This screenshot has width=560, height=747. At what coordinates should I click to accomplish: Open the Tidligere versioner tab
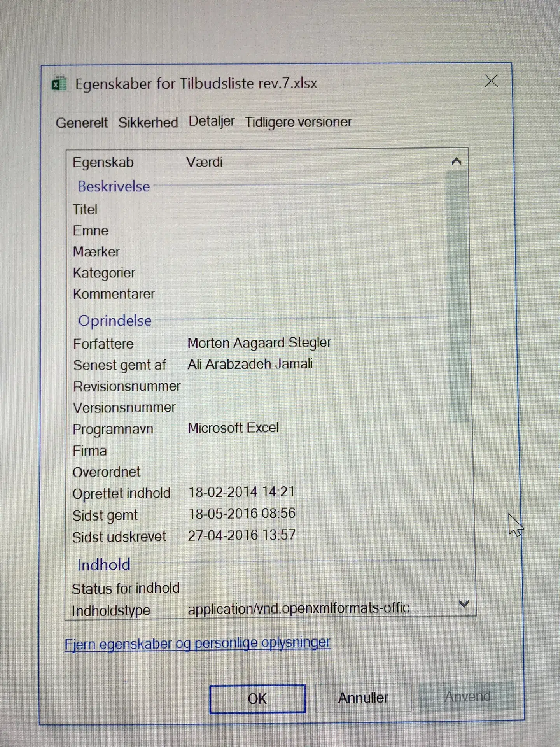coord(298,122)
